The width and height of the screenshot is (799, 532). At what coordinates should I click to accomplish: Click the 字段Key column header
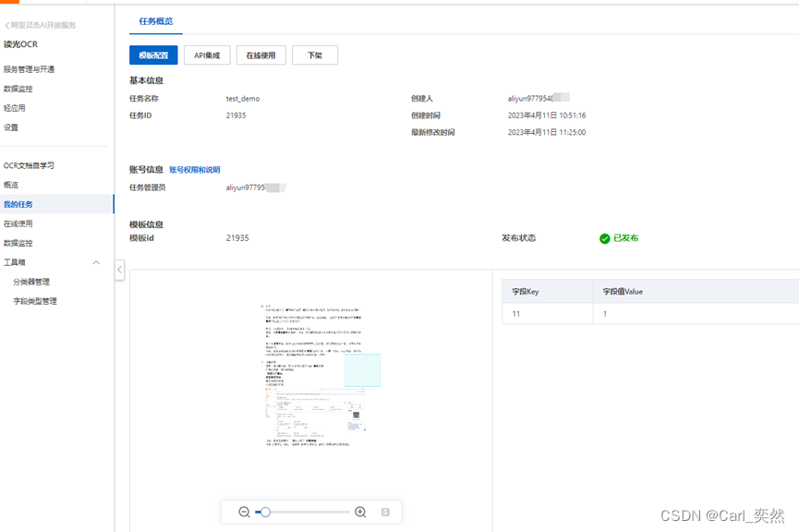pyautogui.click(x=547, y=292)
